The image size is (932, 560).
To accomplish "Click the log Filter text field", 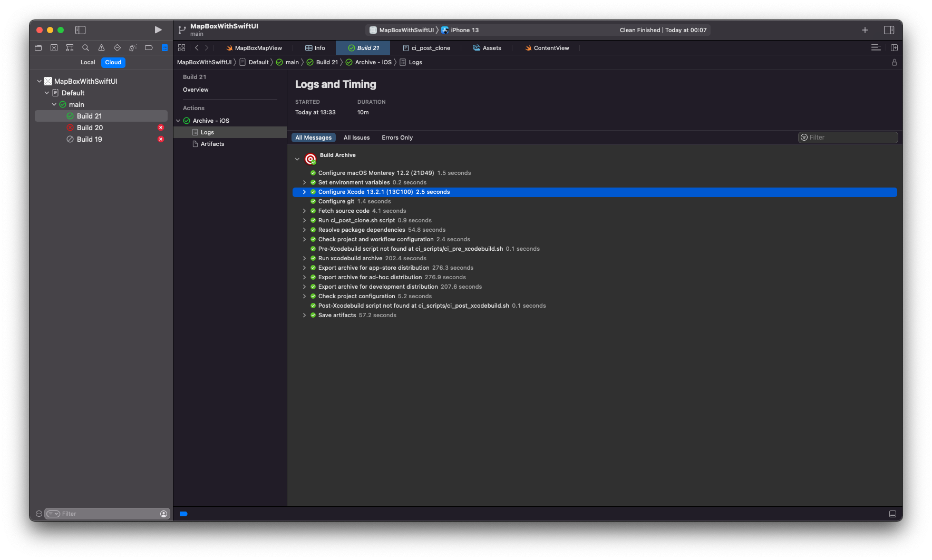I will click(x=851, y=137).
